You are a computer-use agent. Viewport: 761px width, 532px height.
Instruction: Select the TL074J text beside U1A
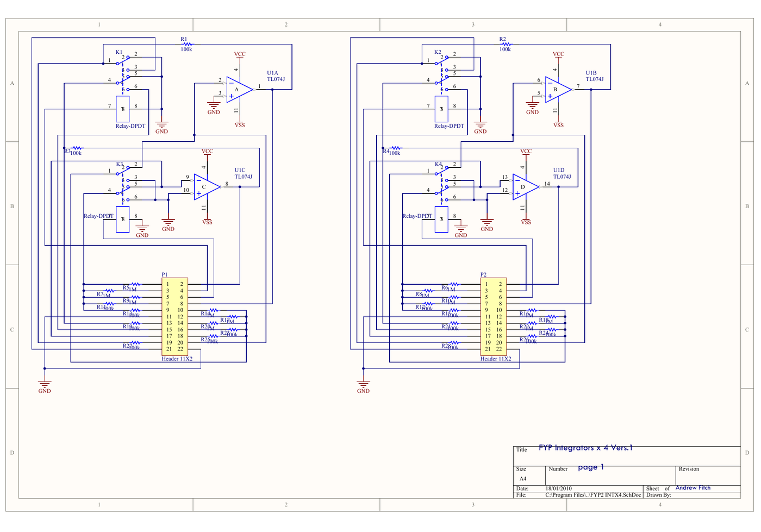[276, 79]
